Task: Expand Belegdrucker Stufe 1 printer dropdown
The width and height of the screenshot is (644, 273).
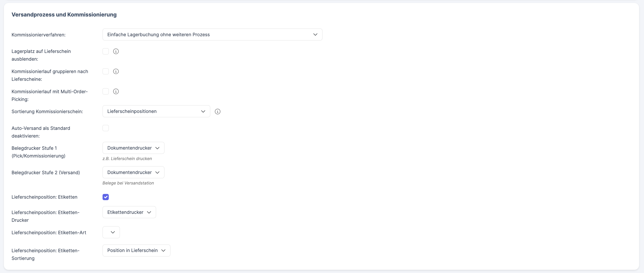Action: point(133,148)
